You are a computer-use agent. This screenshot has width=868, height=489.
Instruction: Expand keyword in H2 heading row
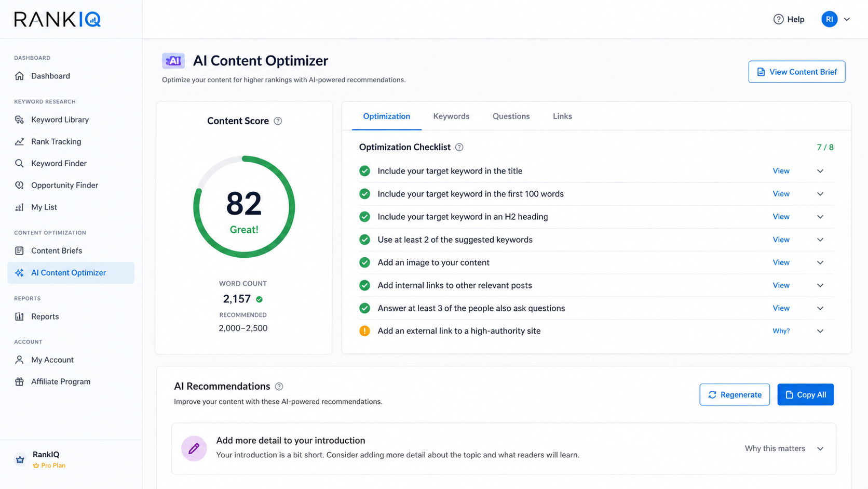tap(820, 217)
